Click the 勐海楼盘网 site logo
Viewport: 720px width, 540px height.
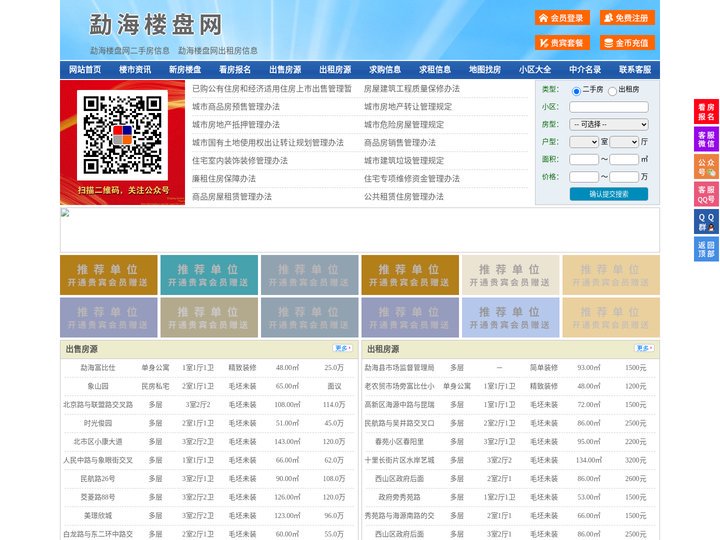tap(156, 25)
